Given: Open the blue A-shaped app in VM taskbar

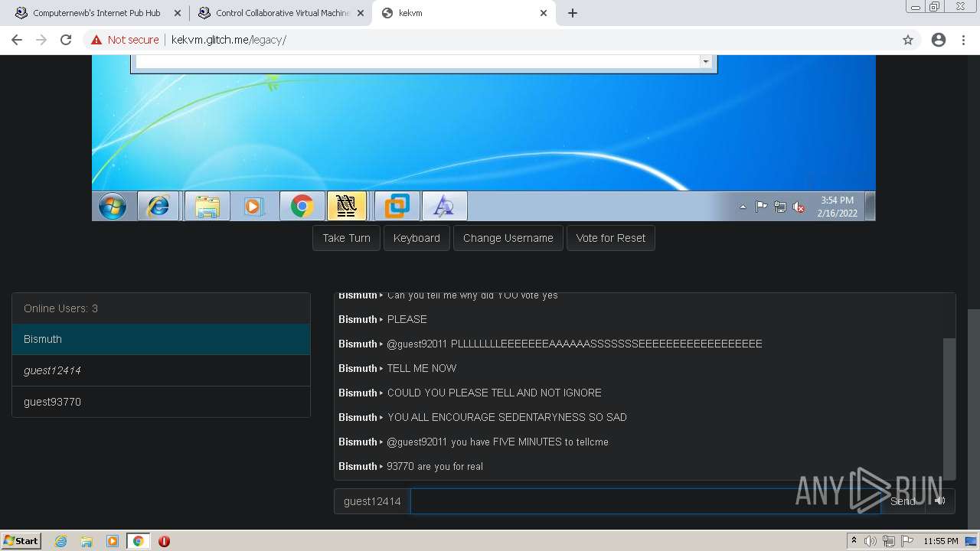Looking at the screenshot, I should point(444,206).
